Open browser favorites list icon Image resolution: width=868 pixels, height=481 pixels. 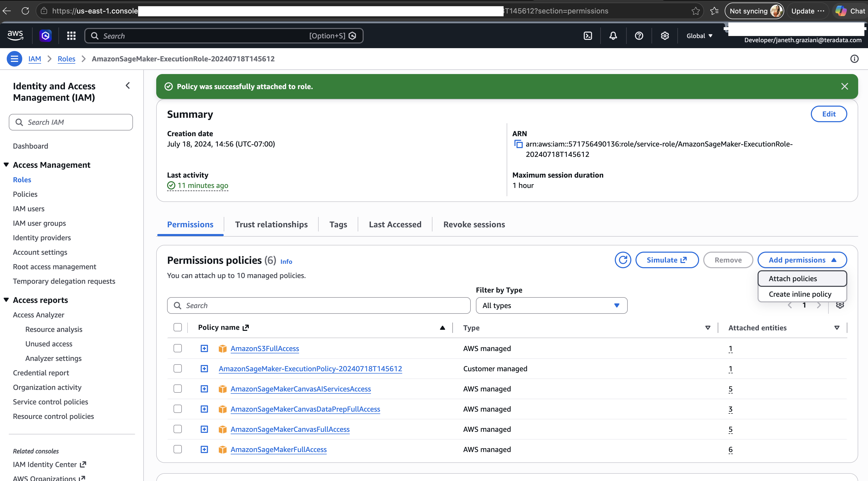714,11
